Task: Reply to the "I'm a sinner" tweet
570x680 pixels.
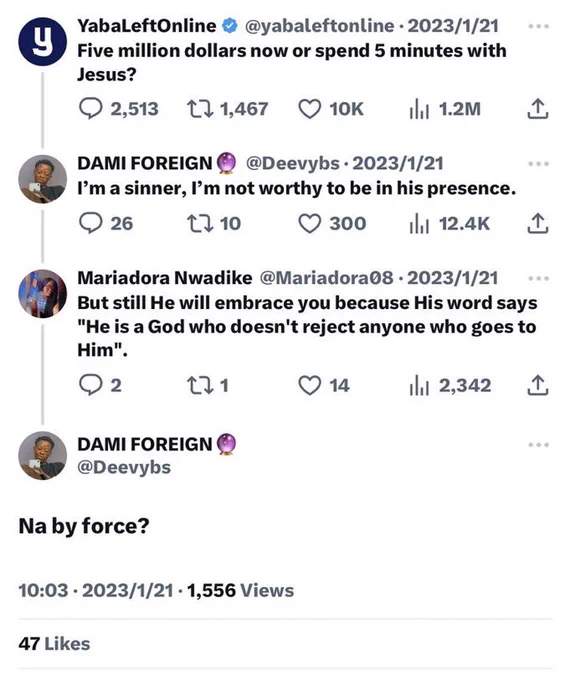Action: tap(106, 223)
